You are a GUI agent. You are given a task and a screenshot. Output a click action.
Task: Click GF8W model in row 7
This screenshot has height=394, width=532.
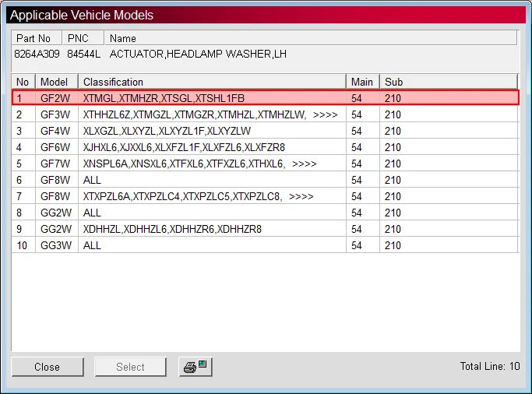point(55,196)
